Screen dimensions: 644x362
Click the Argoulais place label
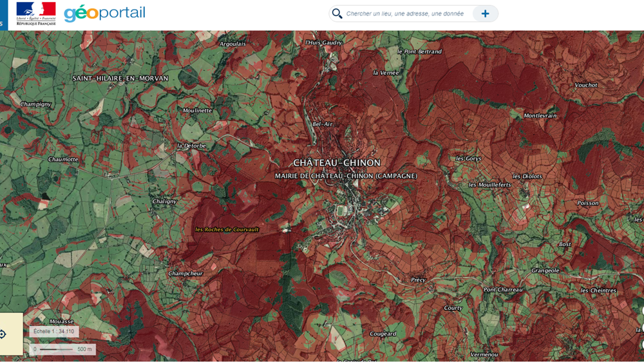(232, 44)
